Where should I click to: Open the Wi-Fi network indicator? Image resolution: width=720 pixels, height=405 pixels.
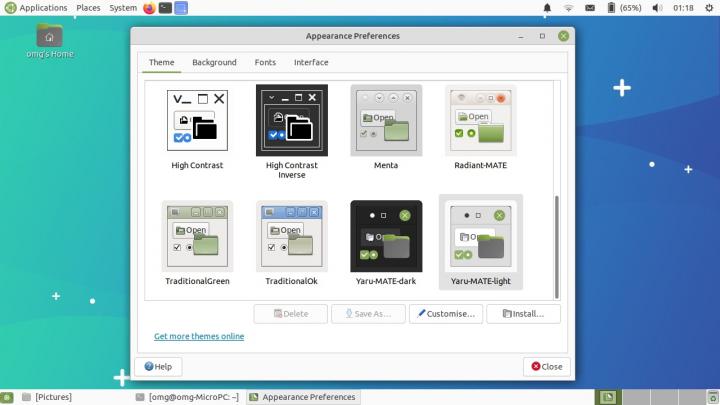coord(569,8)
